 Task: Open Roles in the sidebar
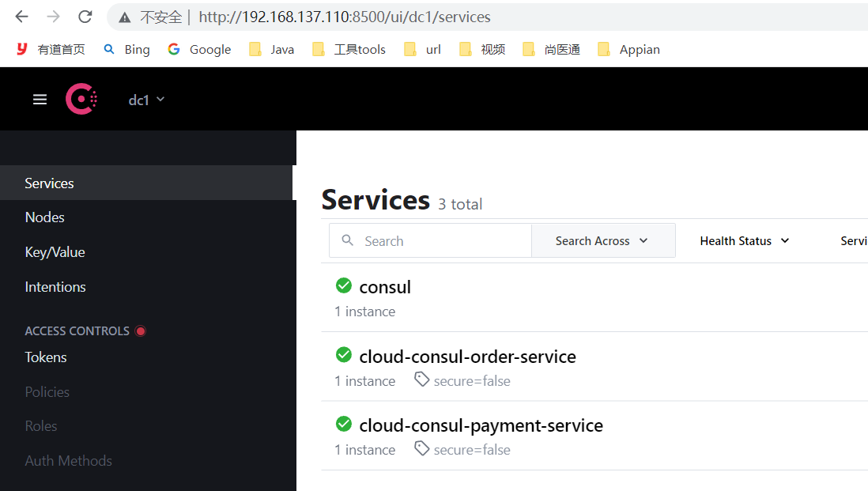pos(41,426)
